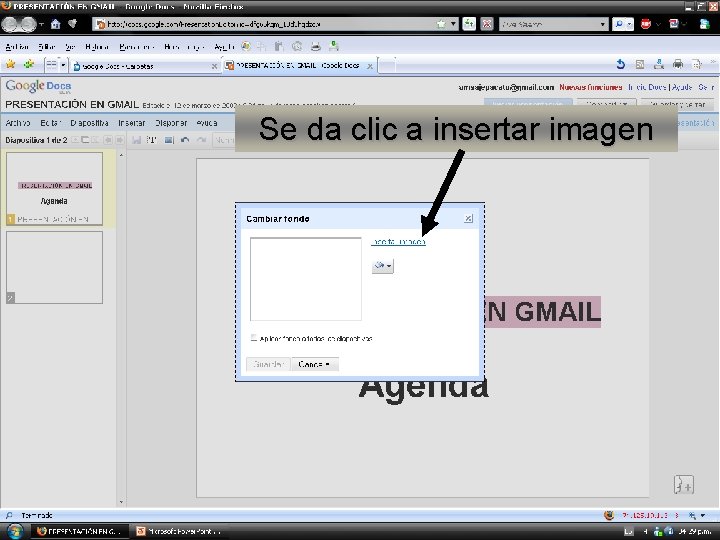Click the Firefox back button

point(9,24)
